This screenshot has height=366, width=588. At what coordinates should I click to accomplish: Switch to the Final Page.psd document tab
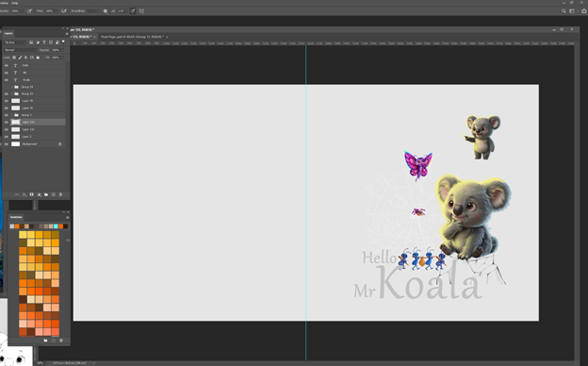point(132,37)
